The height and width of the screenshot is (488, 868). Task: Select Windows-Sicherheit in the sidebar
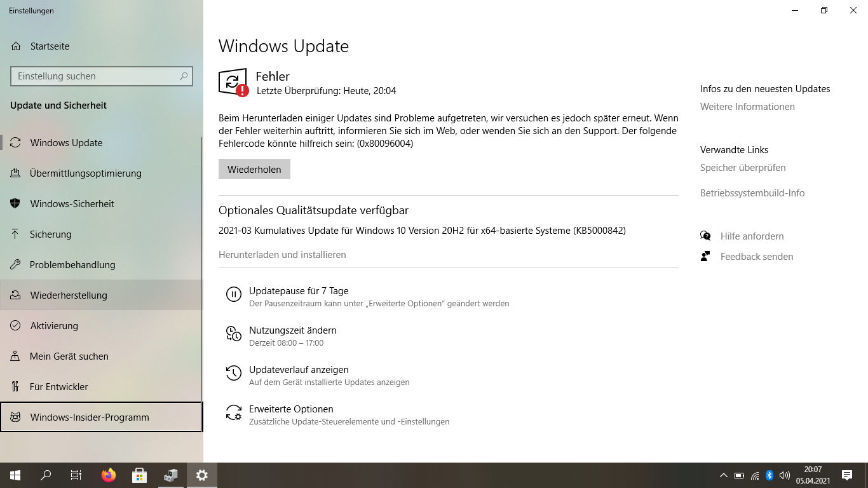(x=102, y=204)
